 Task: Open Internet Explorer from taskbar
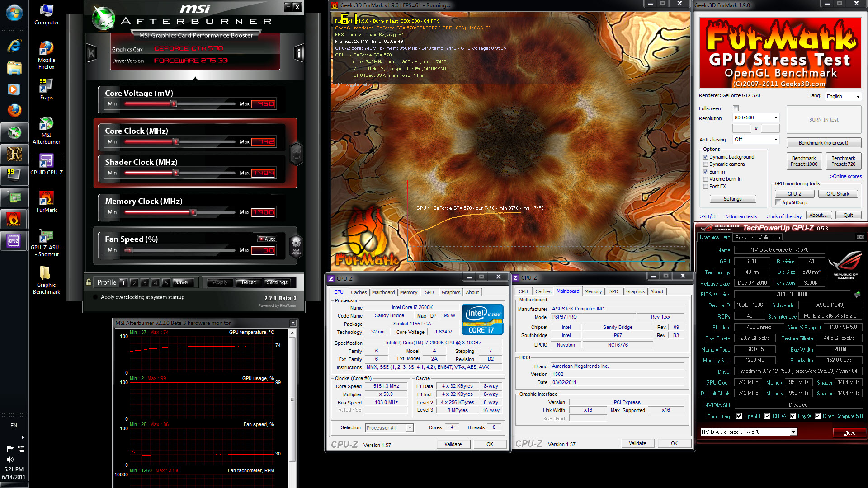[14, 46]
